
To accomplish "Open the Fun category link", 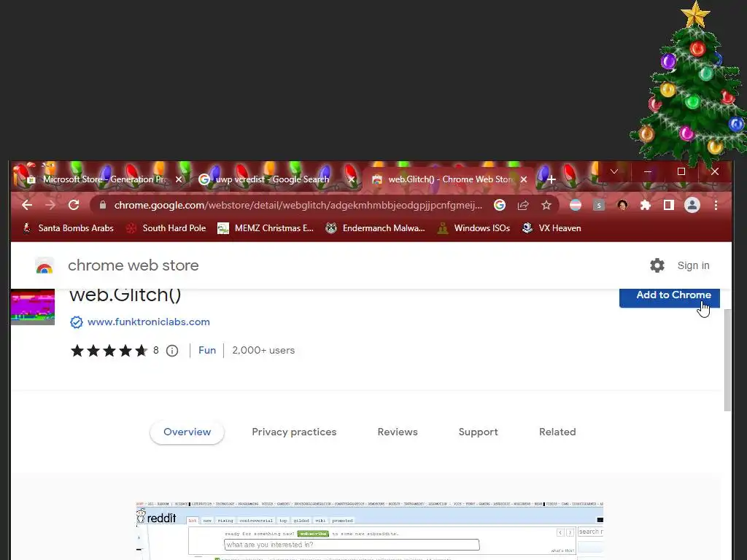I will (206, 351).
